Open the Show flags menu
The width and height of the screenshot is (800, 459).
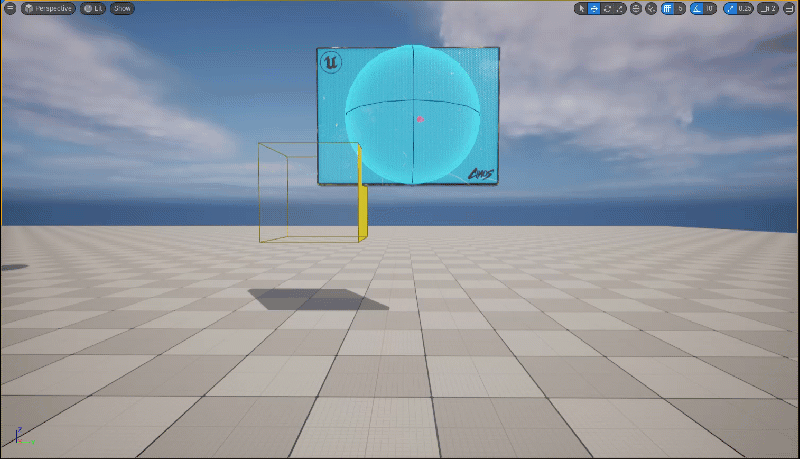122,8
